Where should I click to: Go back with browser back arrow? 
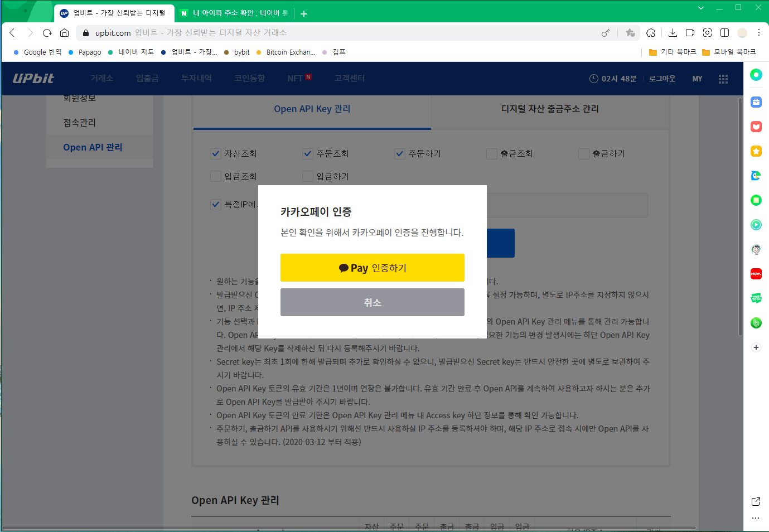coord(12,33)
